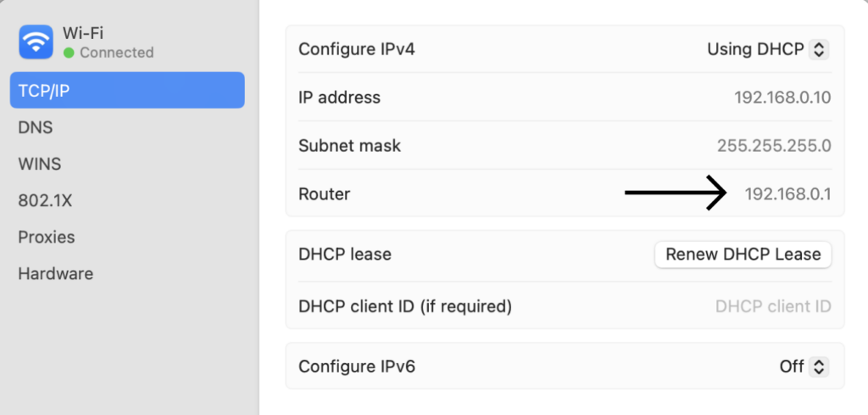Click the blue Wi-Fi icon
868x415 pixels.
pos(36,42)
